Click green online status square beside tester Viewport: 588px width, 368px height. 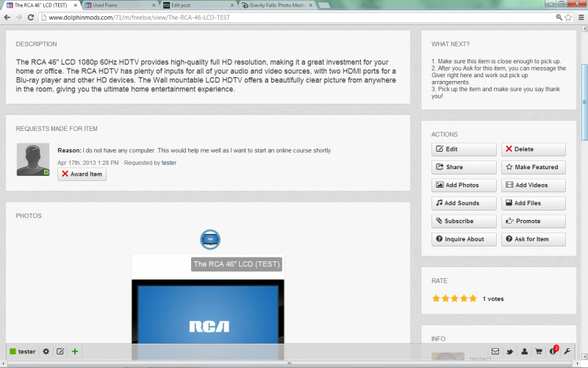coord(12,352)
